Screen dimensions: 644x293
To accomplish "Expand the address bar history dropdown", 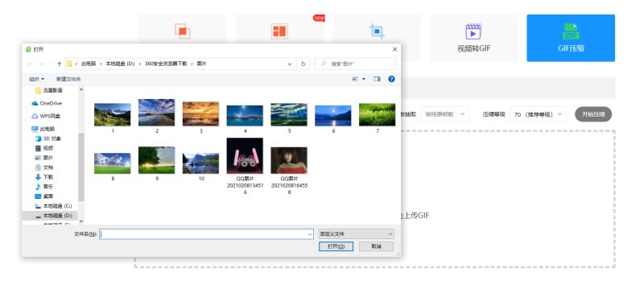I will tap(290, 64).
